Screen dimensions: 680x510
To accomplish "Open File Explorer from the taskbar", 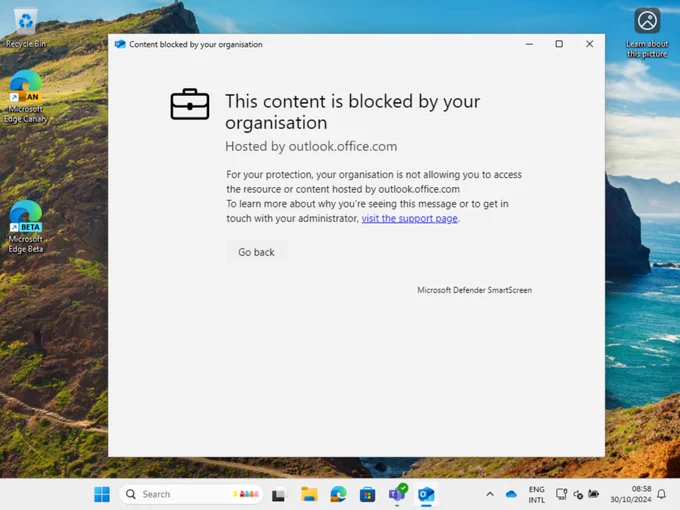I will (x=309, y=494).
